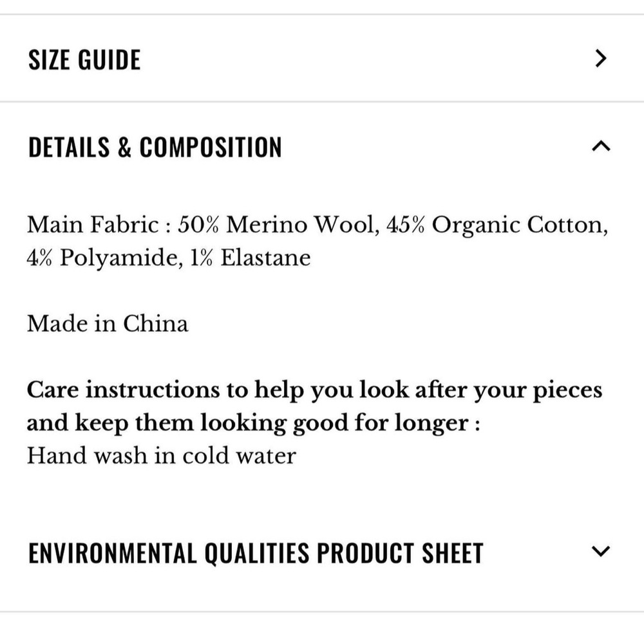Screen dimensions: 644x644
Task: Click the DETAILS & COMPOSITION heading
Action: (x=155, y=147)
